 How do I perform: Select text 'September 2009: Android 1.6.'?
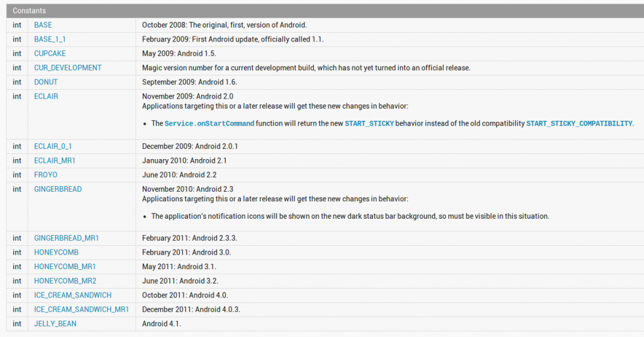click(x=190, y=82)
